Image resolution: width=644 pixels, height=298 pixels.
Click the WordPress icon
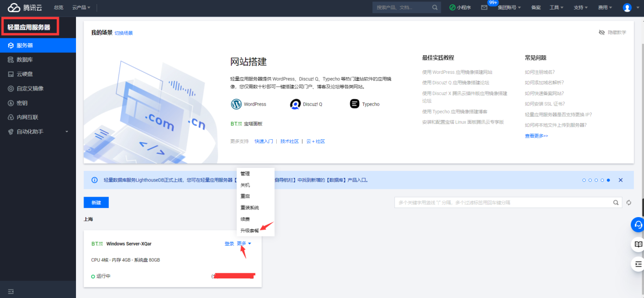236,104
